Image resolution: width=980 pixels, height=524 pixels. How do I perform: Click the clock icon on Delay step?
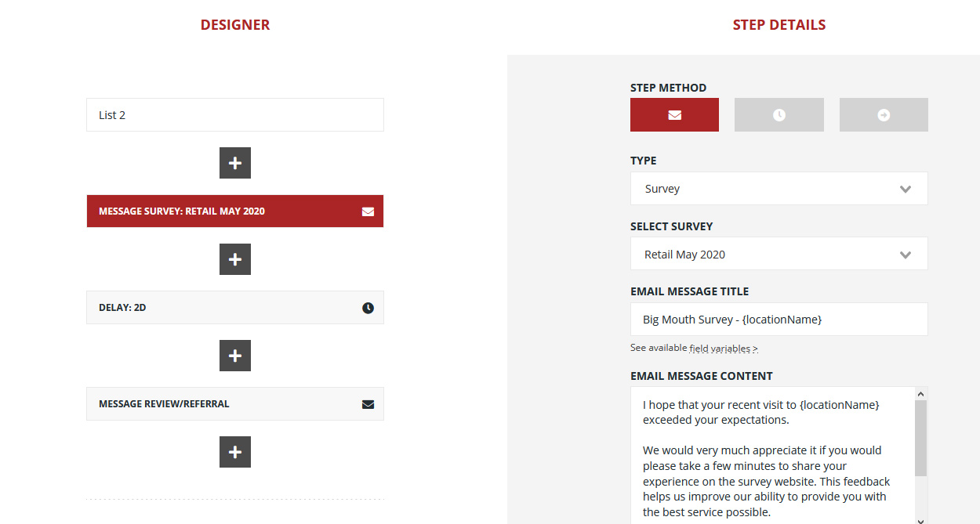tap(368, 308)
